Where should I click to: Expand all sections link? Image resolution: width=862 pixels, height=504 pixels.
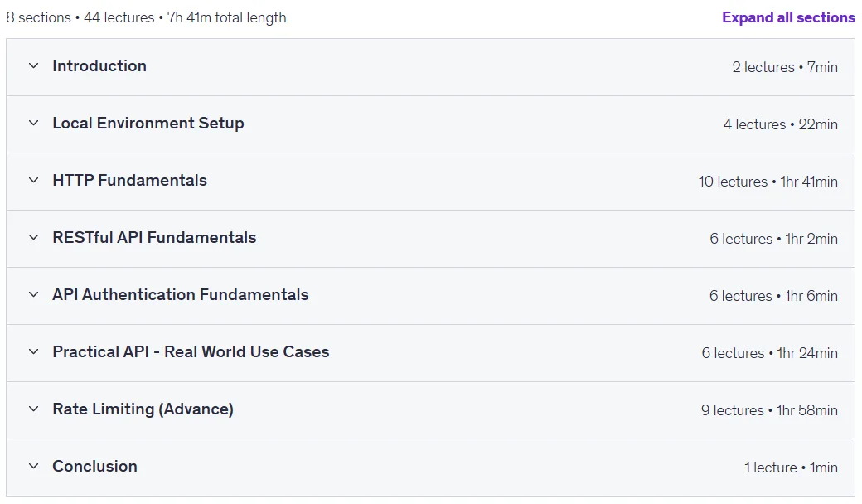coord(788,17)
